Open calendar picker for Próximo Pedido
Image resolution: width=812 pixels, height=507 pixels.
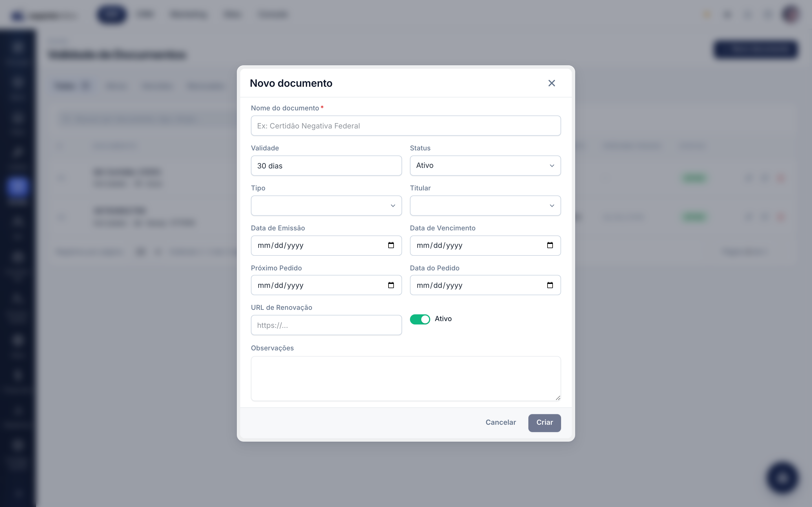tap(391, 285)
